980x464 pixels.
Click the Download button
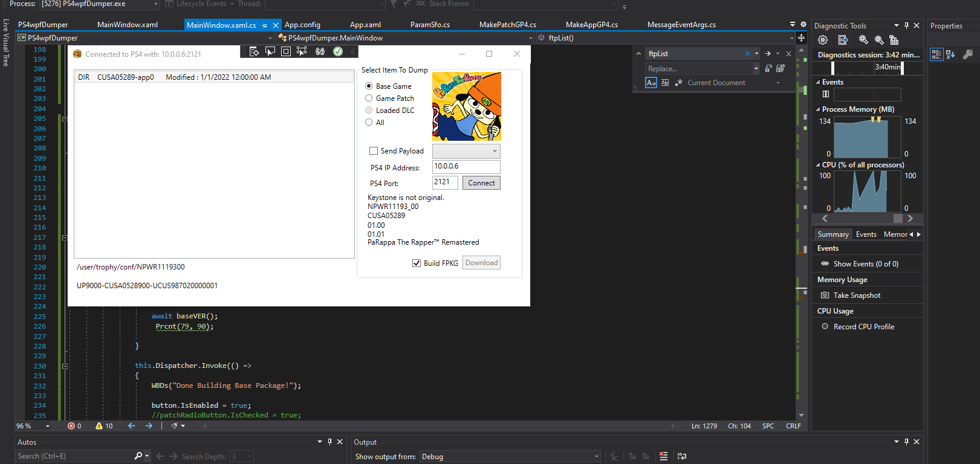[x=482, y=263]
